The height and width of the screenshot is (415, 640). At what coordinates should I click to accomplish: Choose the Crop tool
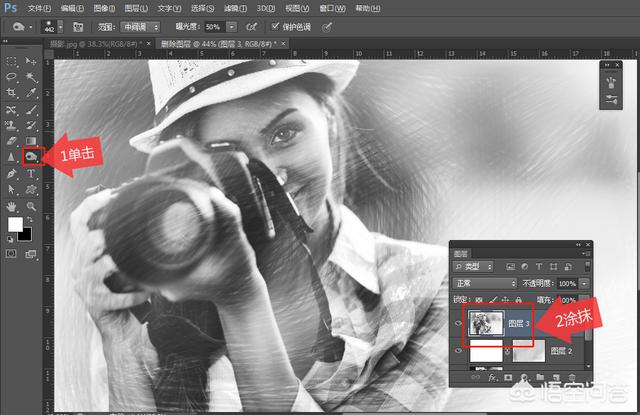tap(13, 92)
